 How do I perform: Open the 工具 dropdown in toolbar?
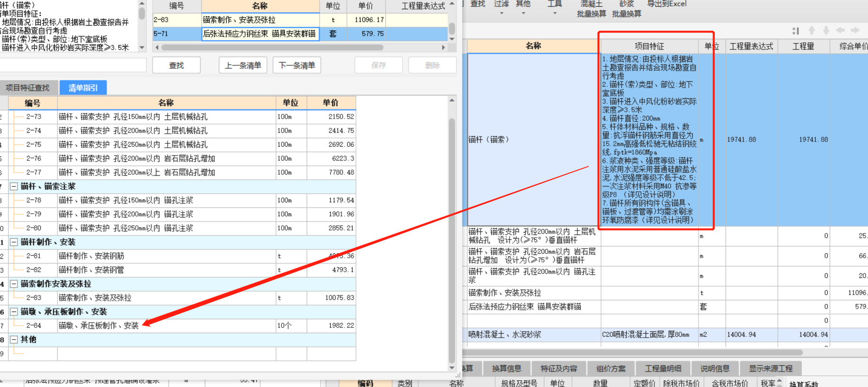pyautogui.click(x=555, y=7)
